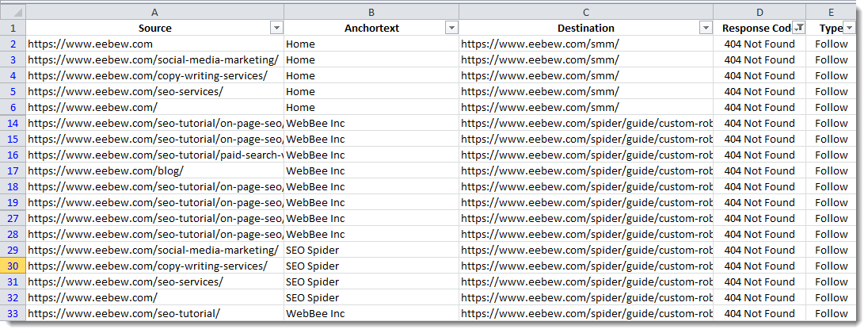Select row 14 header
The width and height of the screenshot is (868, 333).
point(13,123)
